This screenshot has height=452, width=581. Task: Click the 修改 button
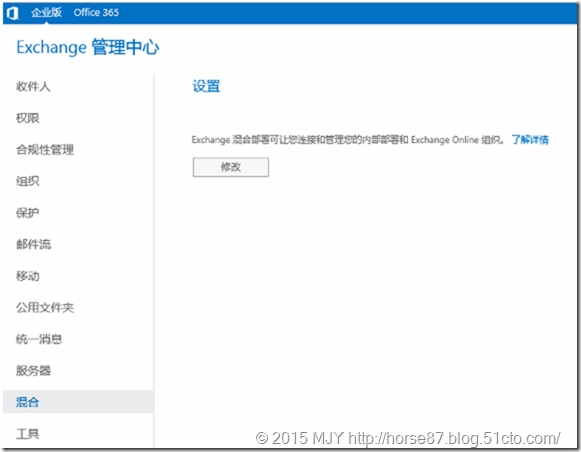click(231, 167)
